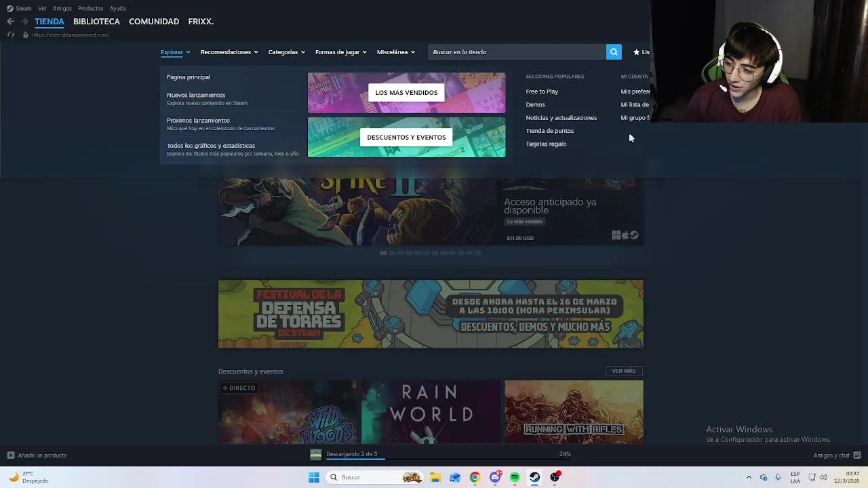Open the wishlist star icon

(636, 52)
